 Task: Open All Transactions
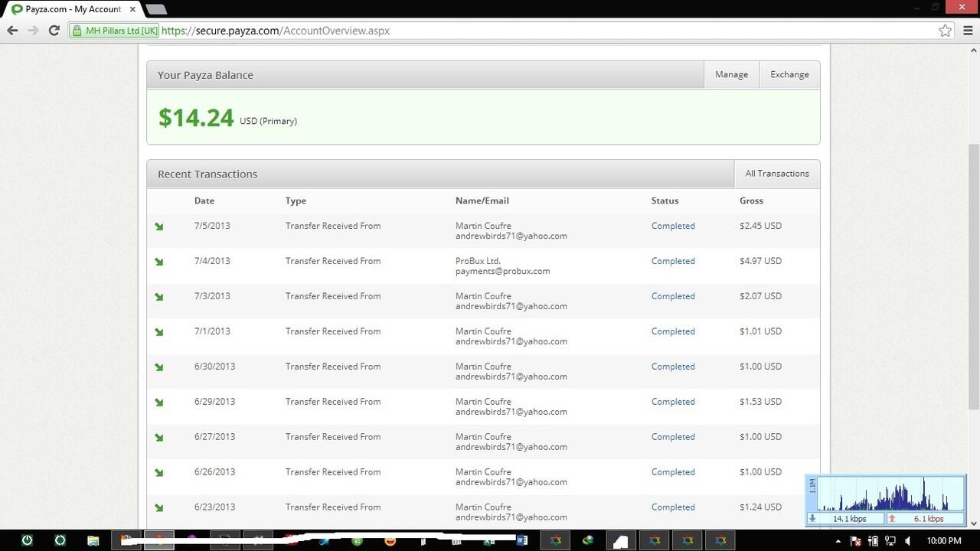pos(777,174)
